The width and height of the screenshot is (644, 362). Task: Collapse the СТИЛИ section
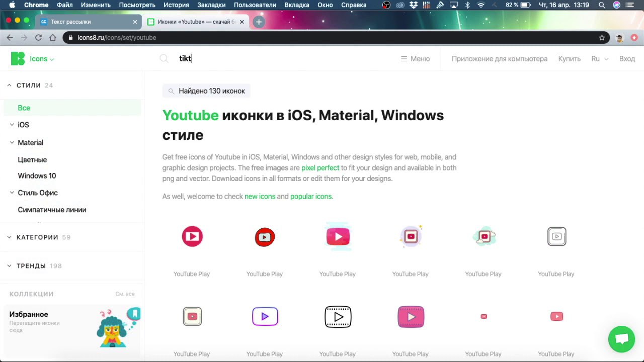(x=9, y=85)
